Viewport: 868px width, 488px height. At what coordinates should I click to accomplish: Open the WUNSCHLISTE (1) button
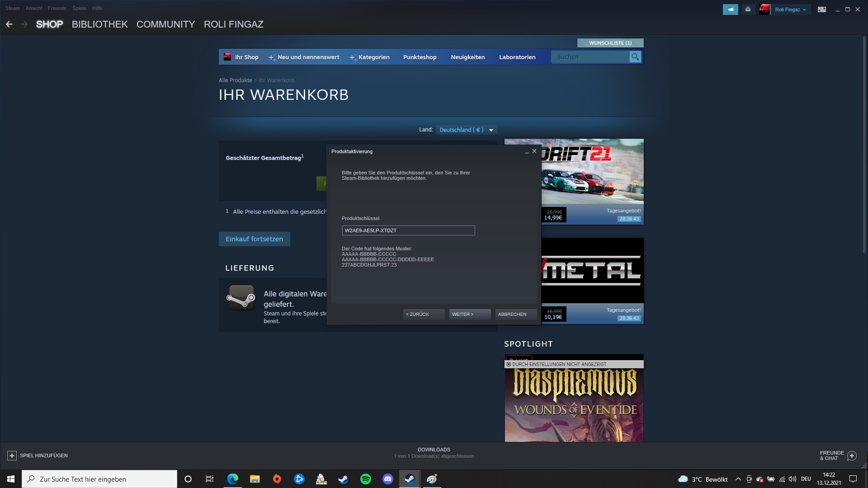(x=610, y=43)
